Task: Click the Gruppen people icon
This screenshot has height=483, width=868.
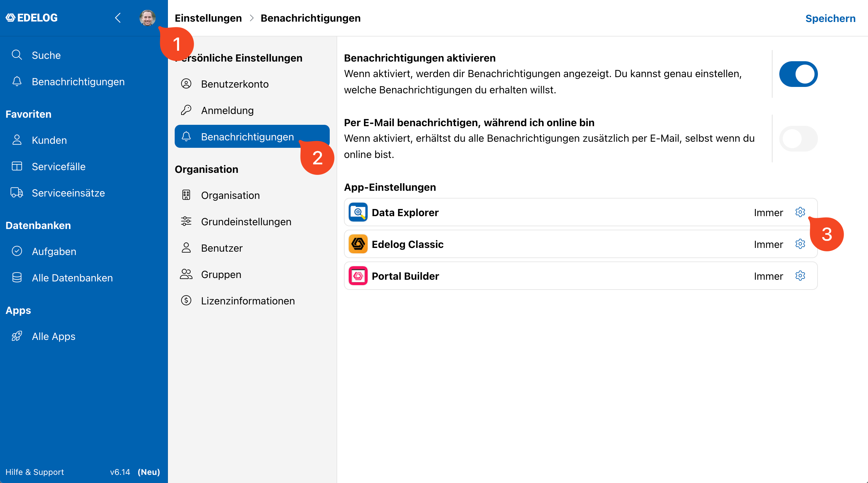Action: tap(186, 274)
